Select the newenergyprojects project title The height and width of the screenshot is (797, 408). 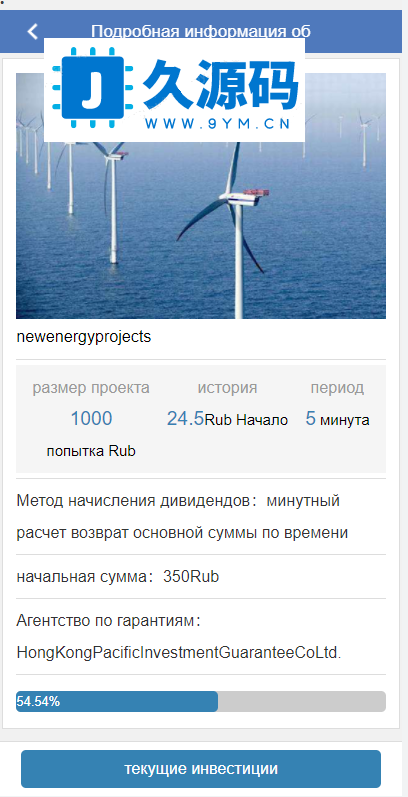click(x=84, y=337)
